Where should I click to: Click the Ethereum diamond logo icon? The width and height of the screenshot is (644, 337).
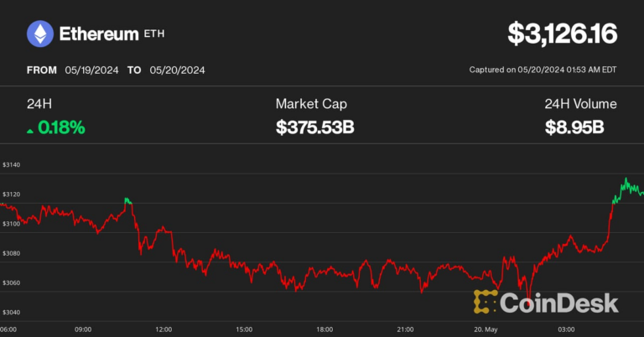tap(39, 34)
